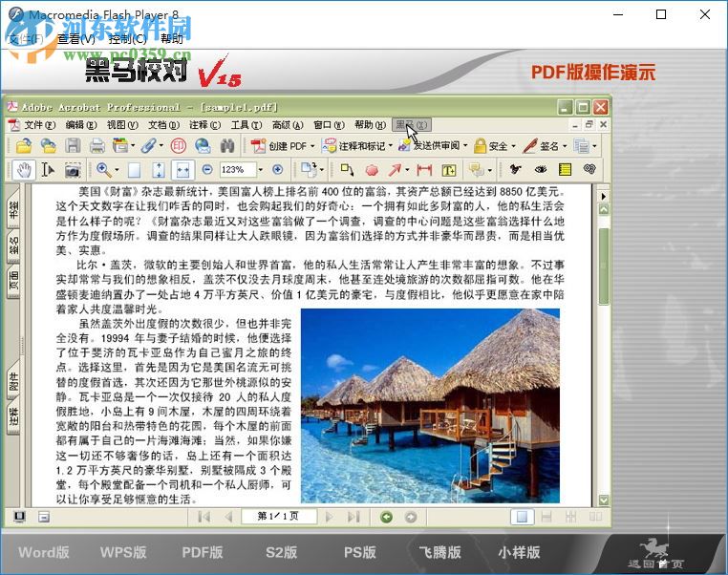Click the organizer icon in toolbar
Image resolution: width=728 pixels, height=575 pixels.
(120, 146)
